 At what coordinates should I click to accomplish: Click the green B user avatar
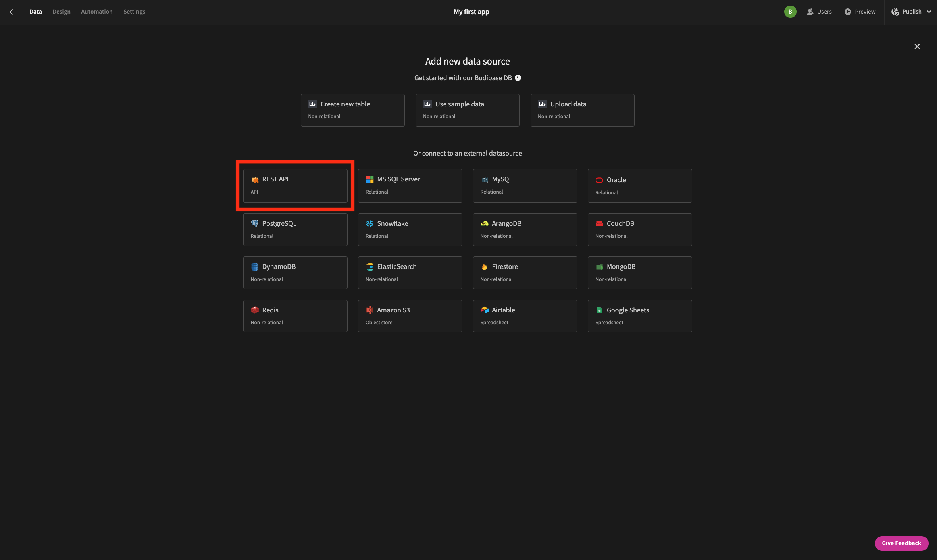[x=790, y=12]
